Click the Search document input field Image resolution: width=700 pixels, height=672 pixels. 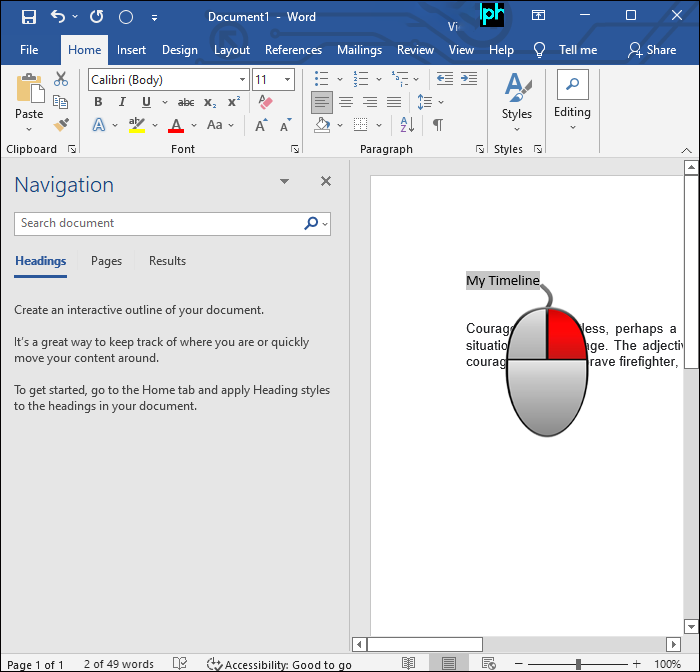160,223
